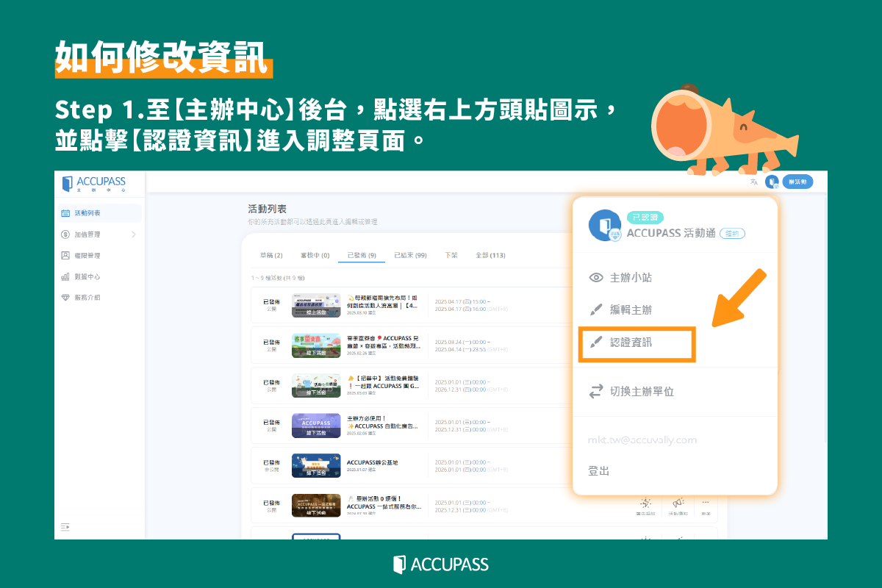Open the 母親節檔期搶先布局 event thumbnail
882x588 pixels.
[x=316, y=305]
